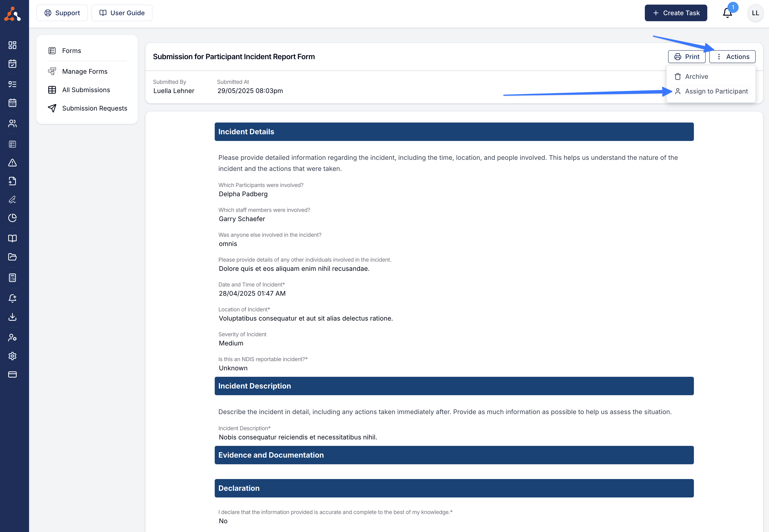Open the notifications bell

pos(727,13)
